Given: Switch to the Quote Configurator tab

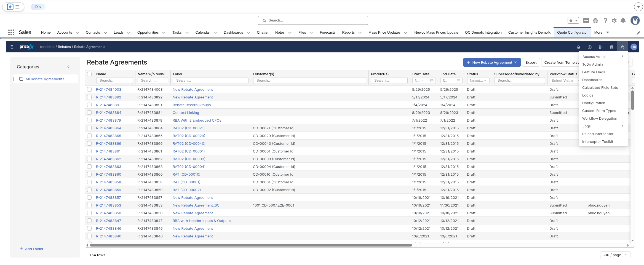Looking at the screenshot, I should click(572, 33).
